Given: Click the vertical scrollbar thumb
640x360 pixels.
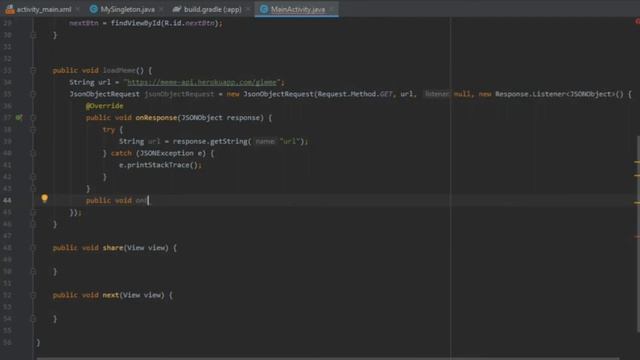Looking at the screenshot, I should coord(638,233).
